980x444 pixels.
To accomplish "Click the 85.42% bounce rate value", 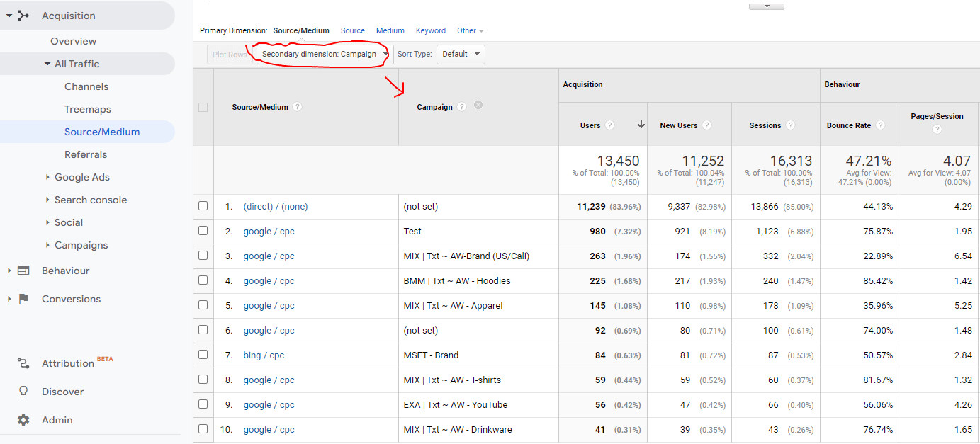I will pos(878,281).
